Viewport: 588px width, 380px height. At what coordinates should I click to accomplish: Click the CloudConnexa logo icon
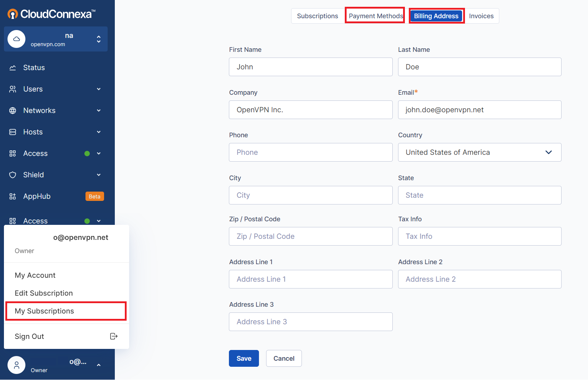(13, 14)
